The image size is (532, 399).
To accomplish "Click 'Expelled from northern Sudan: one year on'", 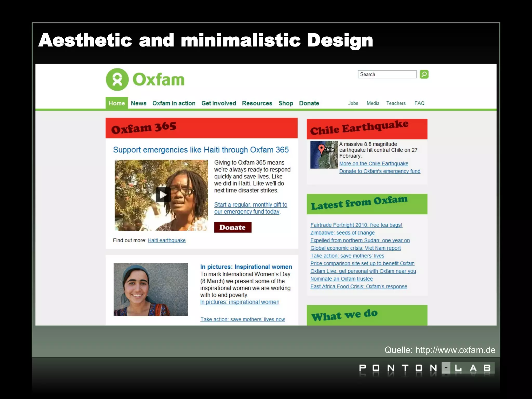I will coord(360,240).
